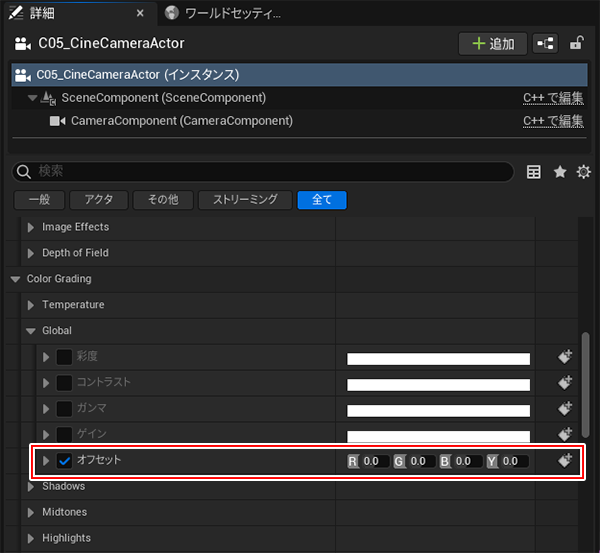Click the reset/keyframe icon on the 彩度 row

click(565, 357)
